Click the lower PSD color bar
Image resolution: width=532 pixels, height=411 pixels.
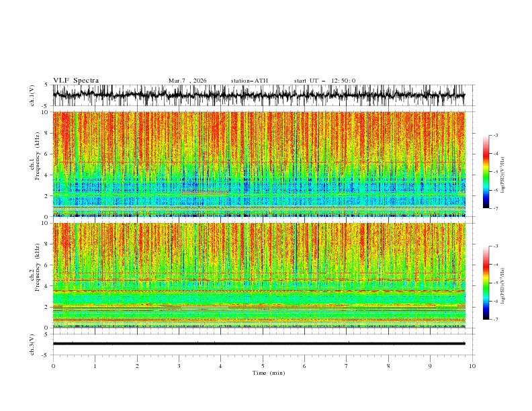[x=486, y=283]
